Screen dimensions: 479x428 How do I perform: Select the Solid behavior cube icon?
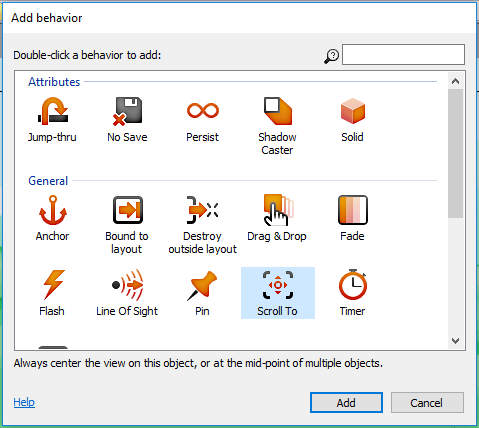point(353,111)
